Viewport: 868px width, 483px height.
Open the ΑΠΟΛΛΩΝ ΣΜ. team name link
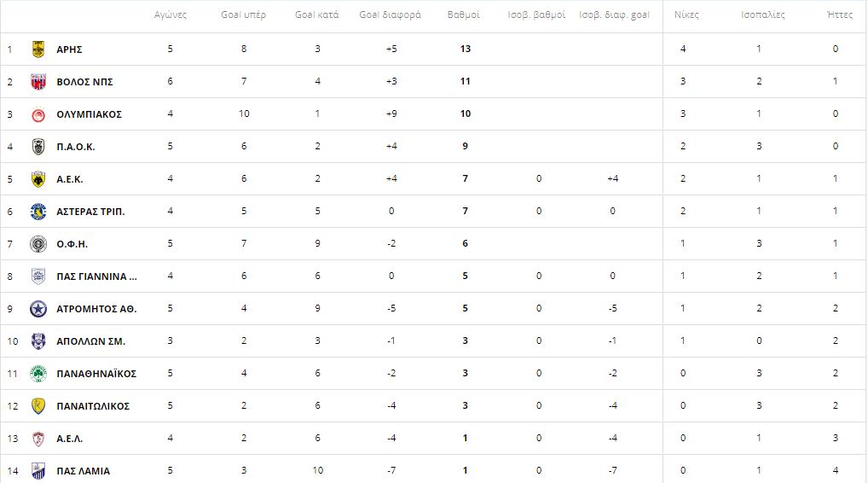tap(90, 341)
